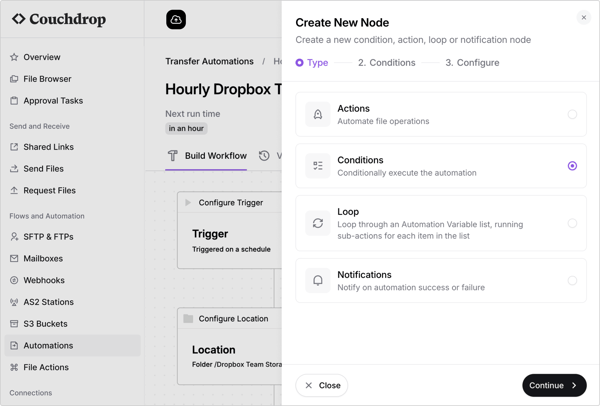
Task: Click the Webhooks icon
Action: 14,280
